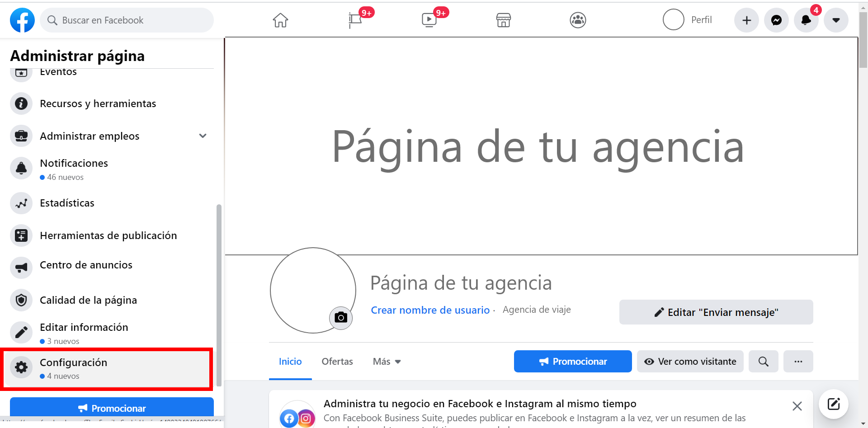This screenshot has height=428, width=868.
Task: Click the plus Create button
Action: 746,20
